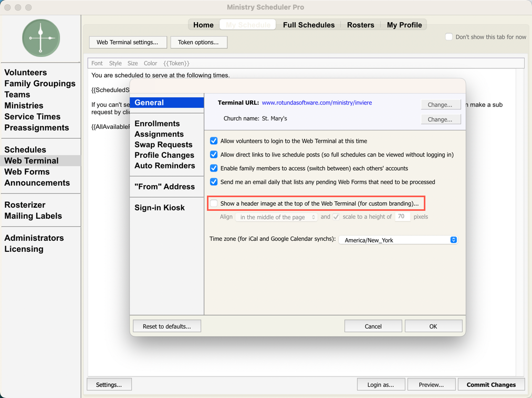Click the 'Login as...' button
This screenshot has width=532, height=398.
381,384
